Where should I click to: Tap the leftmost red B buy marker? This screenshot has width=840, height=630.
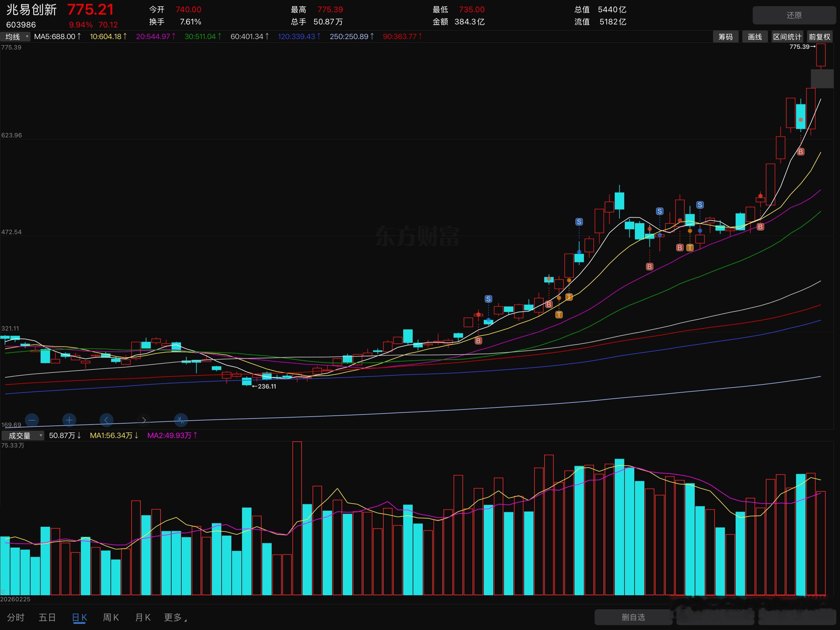click(x=479, y=341)
